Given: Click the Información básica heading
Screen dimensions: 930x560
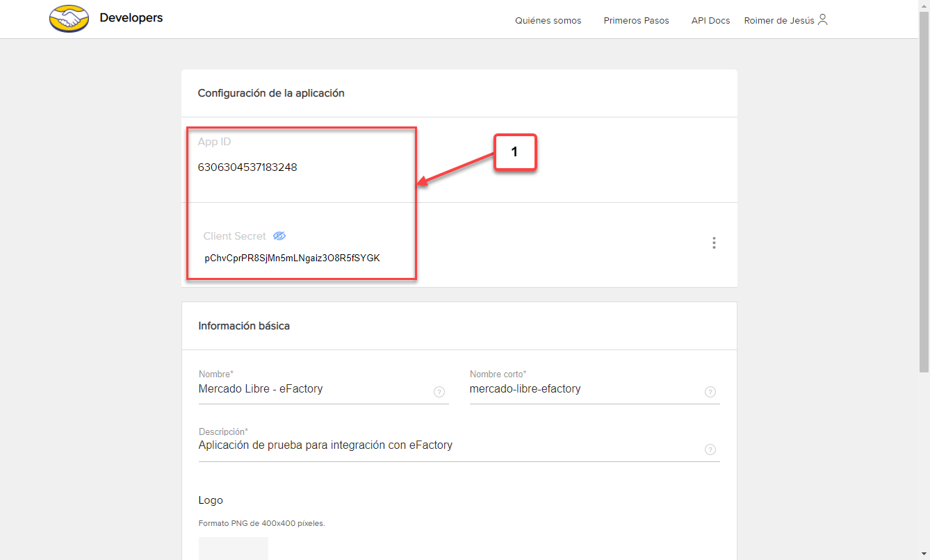Looking at the screenshot, I should [x=244, y=326].
